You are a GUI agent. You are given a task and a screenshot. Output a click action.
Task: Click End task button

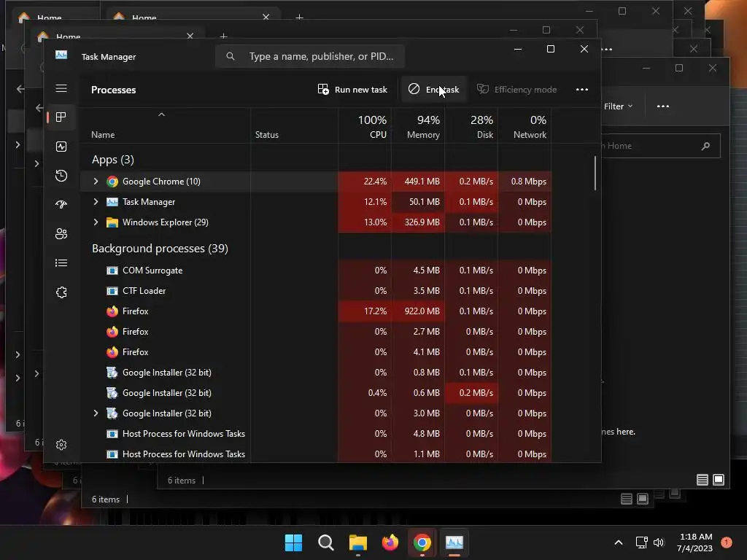[433, 90]
